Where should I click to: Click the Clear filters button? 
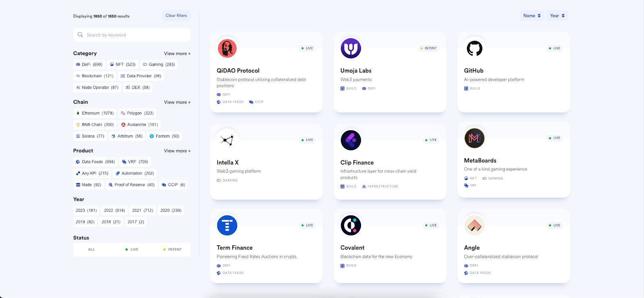(x=176, y=16)
